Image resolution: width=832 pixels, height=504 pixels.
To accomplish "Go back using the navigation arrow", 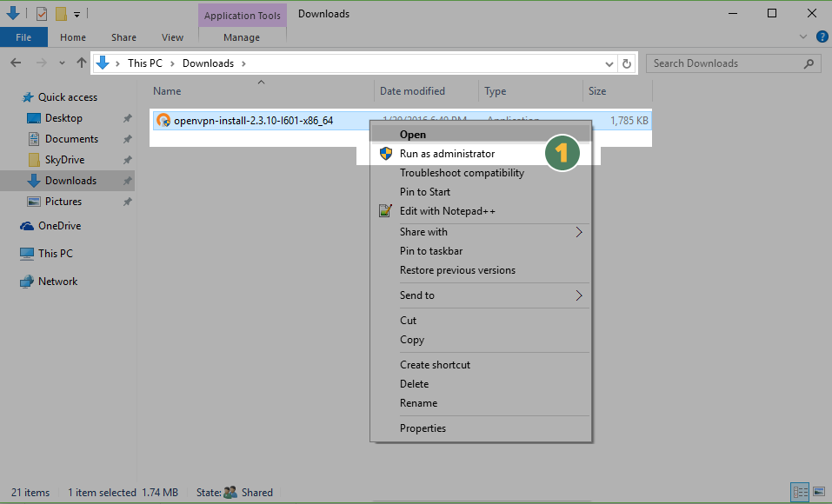I will click(x=15, y=63).
